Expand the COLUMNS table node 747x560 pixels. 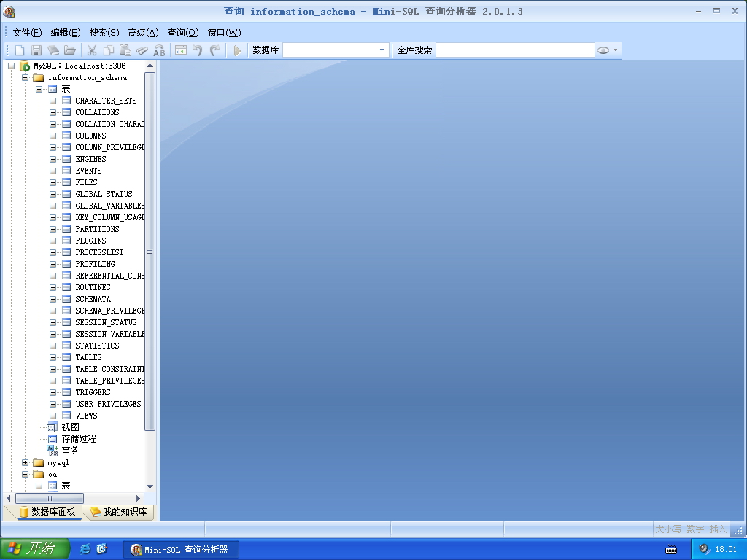click(53, 136)
